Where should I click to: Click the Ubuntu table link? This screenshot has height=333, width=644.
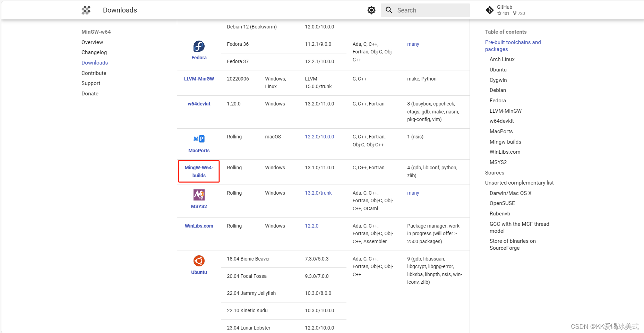pos(199,272)
